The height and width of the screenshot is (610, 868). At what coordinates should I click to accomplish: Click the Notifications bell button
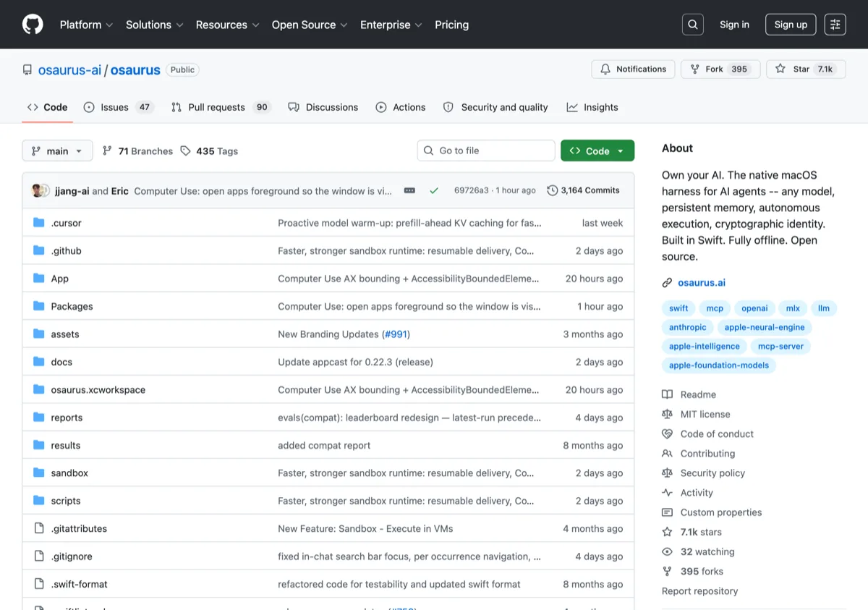633,69
